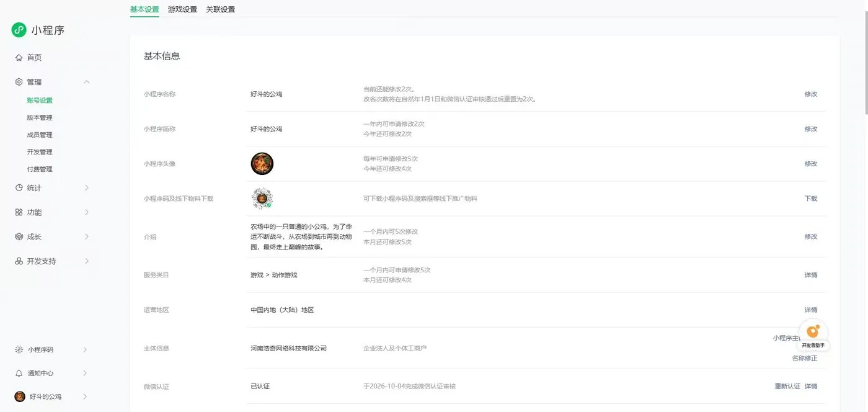Click the pie chart icon beside 统计

[x=19, y=187]
